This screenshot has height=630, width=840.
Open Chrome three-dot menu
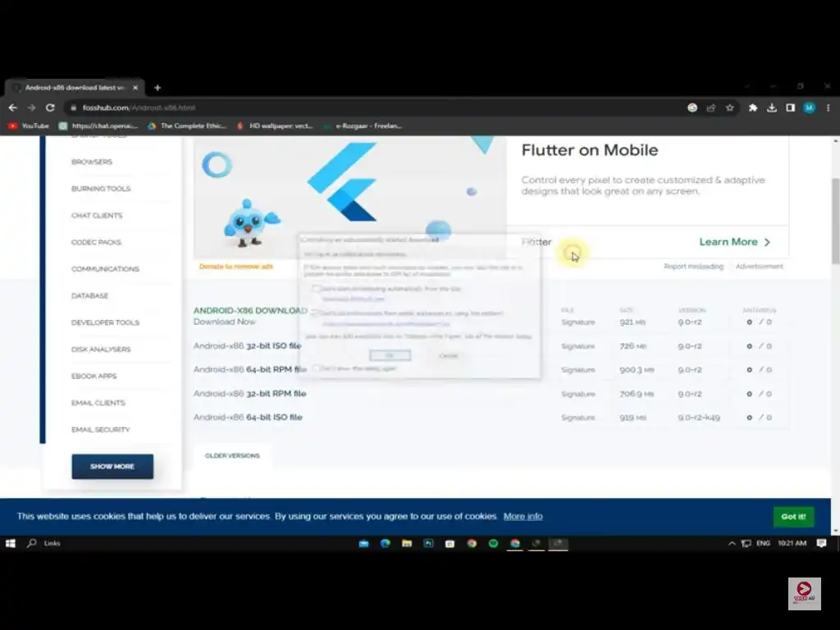point(829,107)
